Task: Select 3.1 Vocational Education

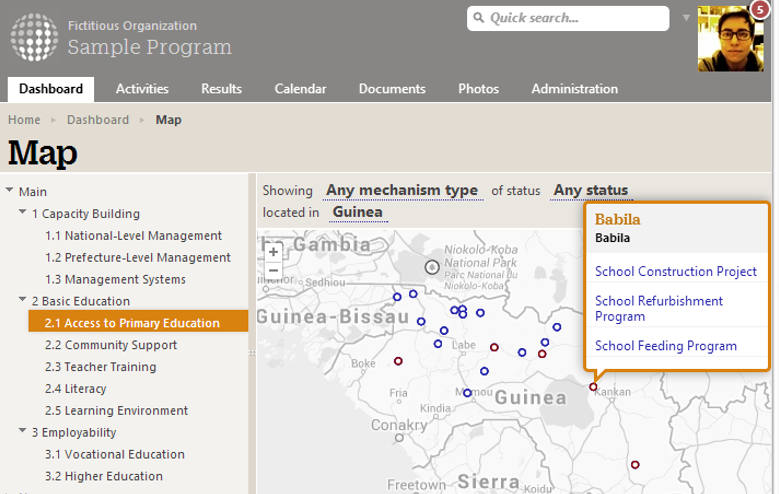Action: 115,454
